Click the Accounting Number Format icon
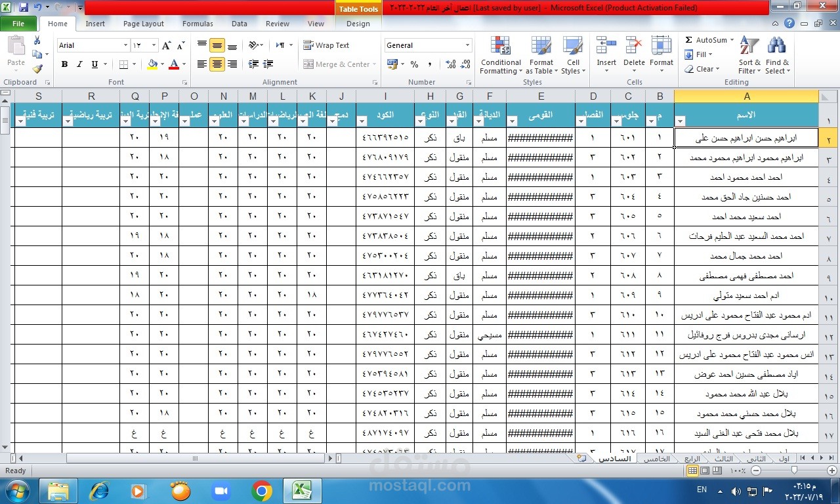This screenshot has width=840, height=504. coord(392,64)
